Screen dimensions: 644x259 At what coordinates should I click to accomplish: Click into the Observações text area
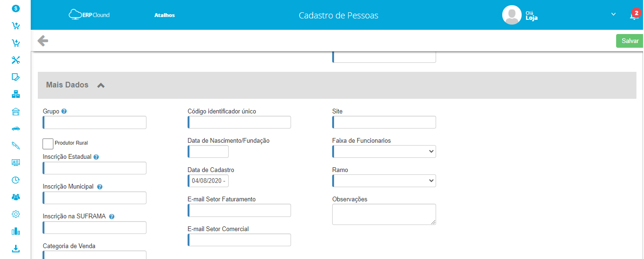(384, 214)
